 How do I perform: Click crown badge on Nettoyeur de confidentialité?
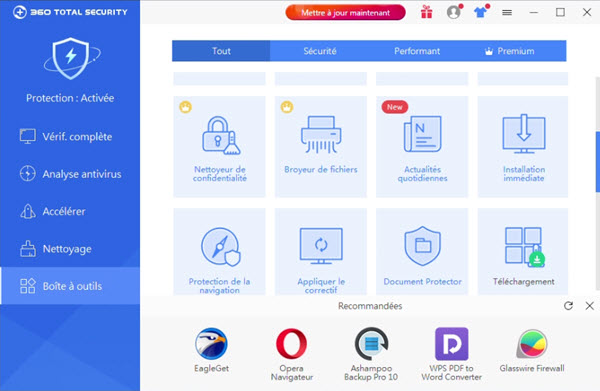pyautogui.click(x=186, y=107)
